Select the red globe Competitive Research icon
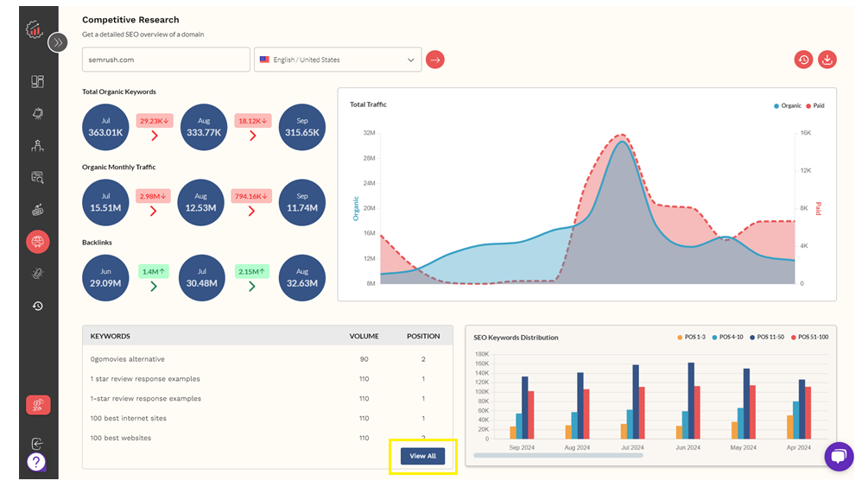This screenshot has width=868, height=487. pyautogui.click(x=38, y=242)
